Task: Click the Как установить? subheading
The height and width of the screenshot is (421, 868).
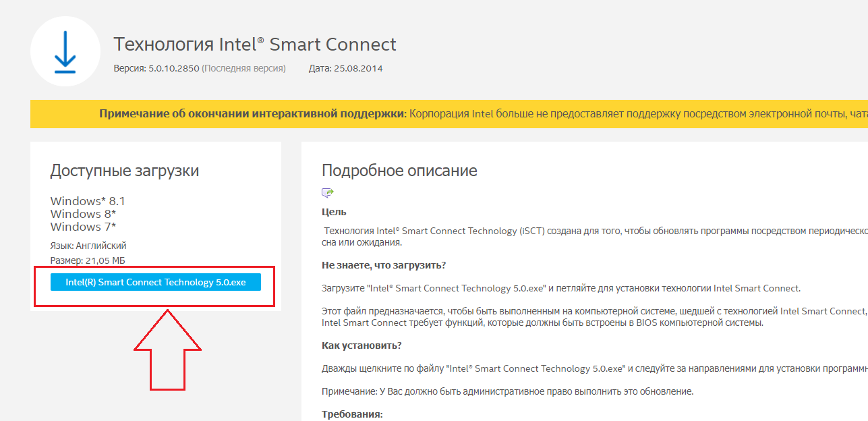Action: [361, 345]
